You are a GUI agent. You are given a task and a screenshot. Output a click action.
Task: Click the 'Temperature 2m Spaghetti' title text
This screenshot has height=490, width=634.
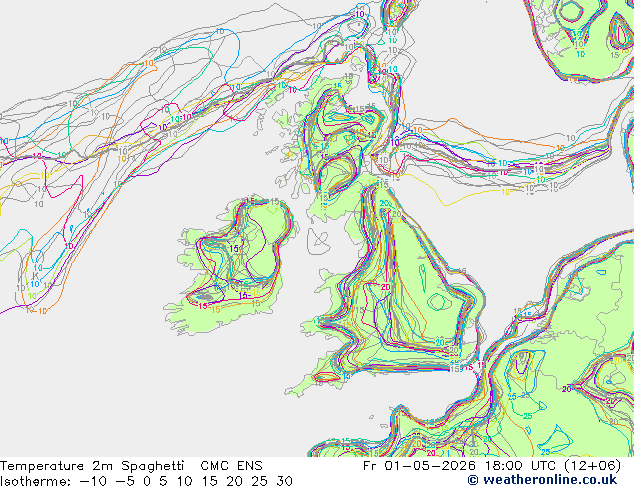(x=92, y=466)
